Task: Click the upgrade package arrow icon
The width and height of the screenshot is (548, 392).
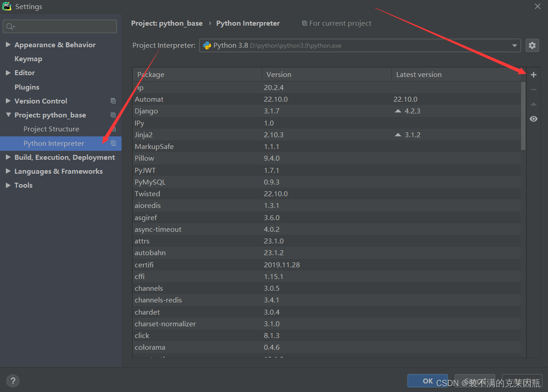Action: pos(534,104)
